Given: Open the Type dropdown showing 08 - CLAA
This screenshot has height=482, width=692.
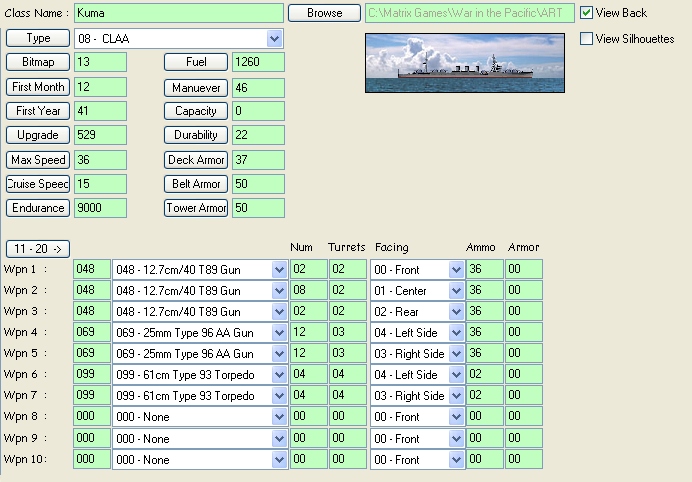Looking at the screenshot, I should 179,39.
